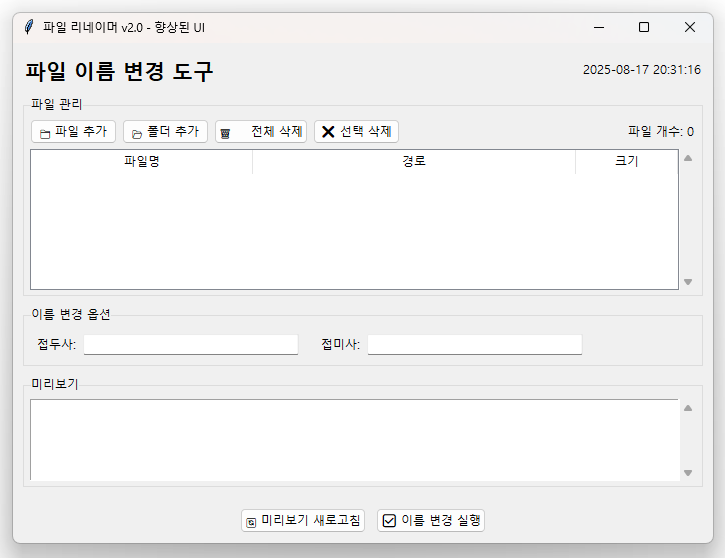
Task: Click the 미리보기 새로고침 button
Action: pyautogui.click(x=303, y=521)
